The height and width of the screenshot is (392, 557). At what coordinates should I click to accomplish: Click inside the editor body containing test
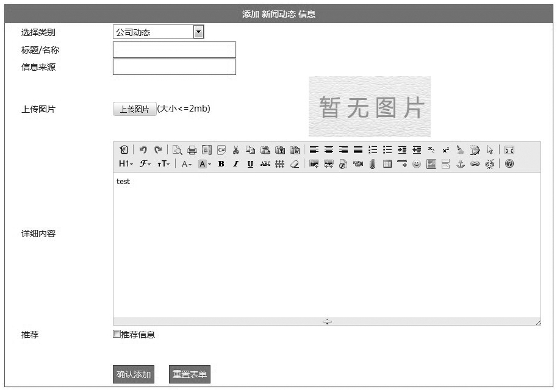[x=327, y=245]
